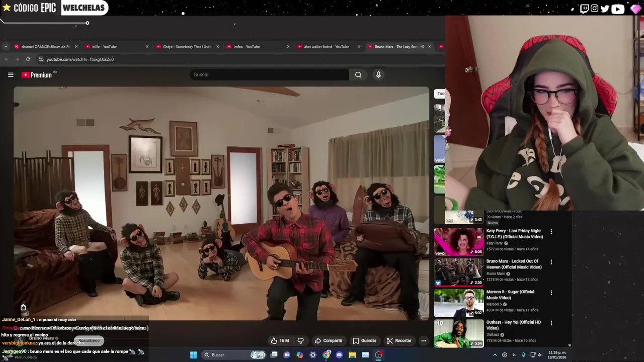This screenshot has height=362, width=644.
Task: Reload the page in the browser
Action: 28,59
